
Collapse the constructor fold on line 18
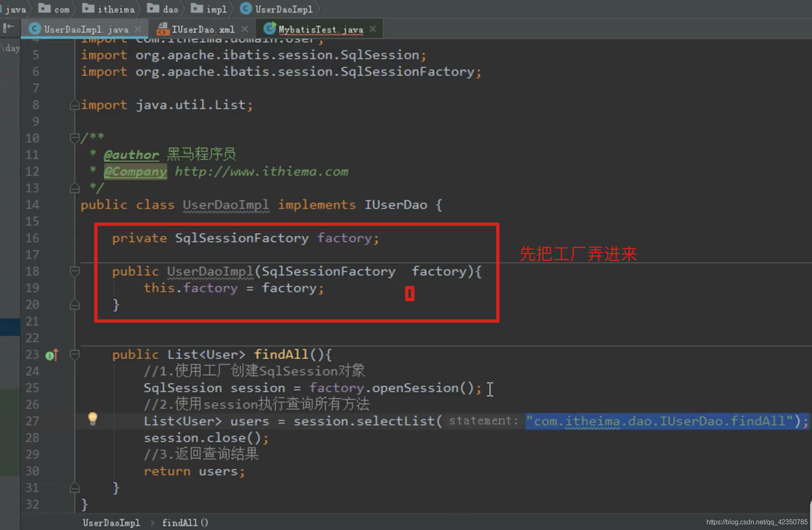pyautogui.click(x=75, y=271)
